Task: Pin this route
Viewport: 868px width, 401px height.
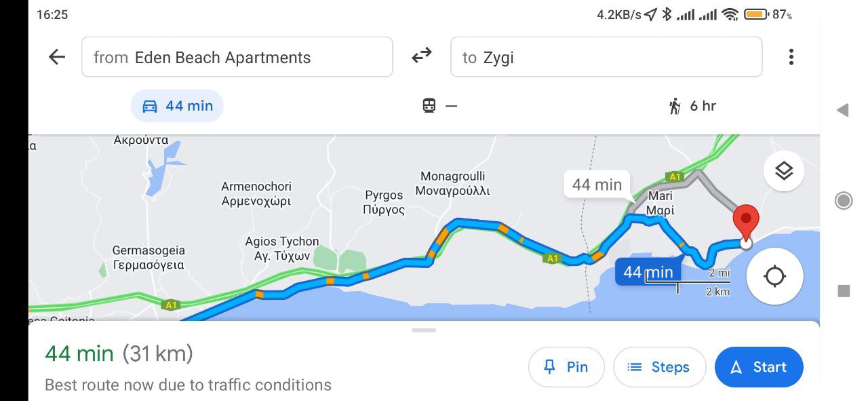Action: (x=566, y=367)
